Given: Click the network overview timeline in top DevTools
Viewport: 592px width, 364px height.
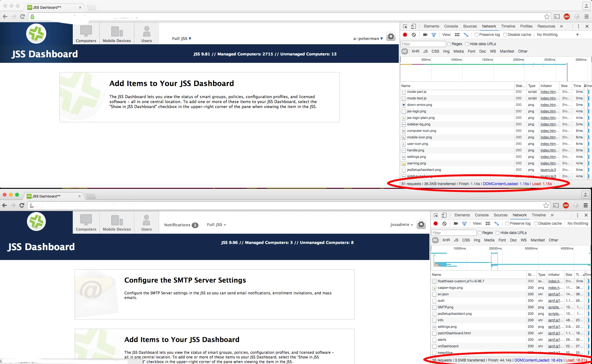Looking at the screenshot, I should coord(496,69).
